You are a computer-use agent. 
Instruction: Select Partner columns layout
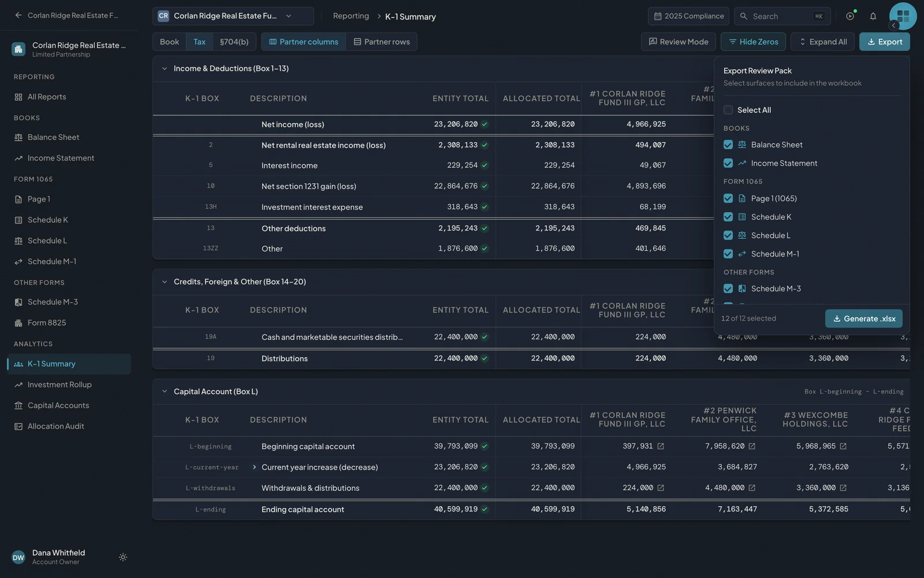coord(304,42)
